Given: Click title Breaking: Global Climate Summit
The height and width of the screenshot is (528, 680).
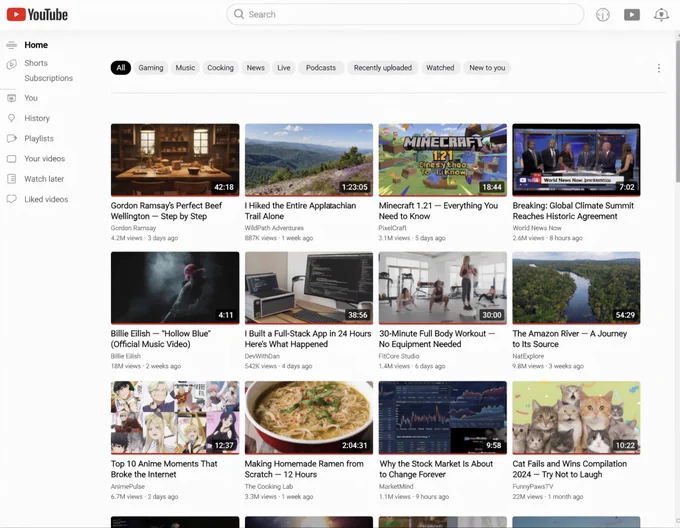Looking at the screenshot, I should pyautogui.click(x=573, y=211).
